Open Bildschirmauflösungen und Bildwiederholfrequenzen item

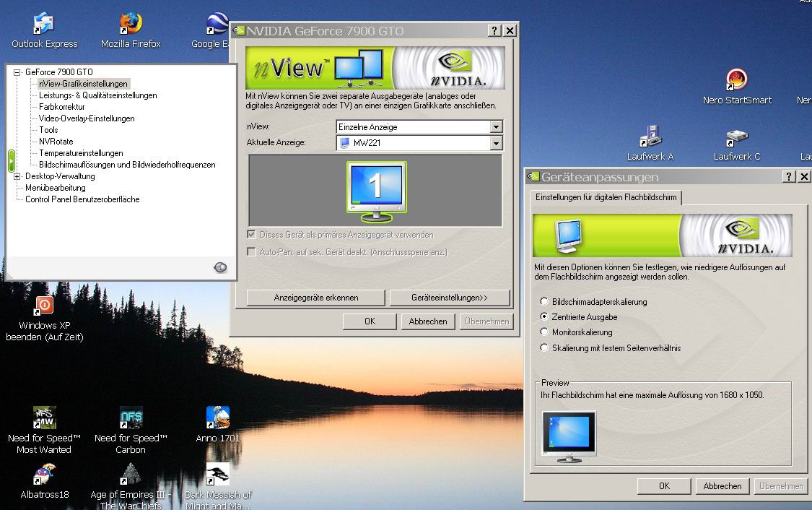tap(127, 165)
